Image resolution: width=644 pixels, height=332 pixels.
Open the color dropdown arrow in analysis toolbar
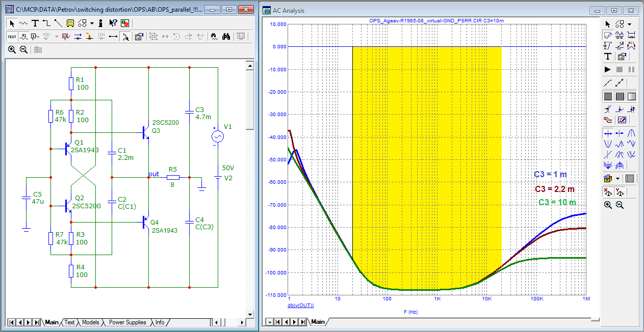click(617, 179)
